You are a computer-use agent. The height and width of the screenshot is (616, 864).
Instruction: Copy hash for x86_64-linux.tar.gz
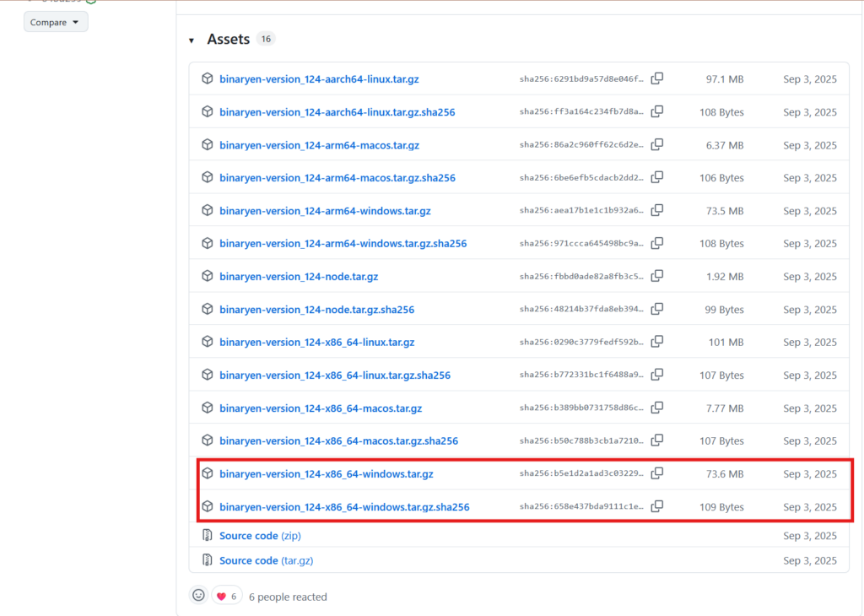(x=657, y=342)
